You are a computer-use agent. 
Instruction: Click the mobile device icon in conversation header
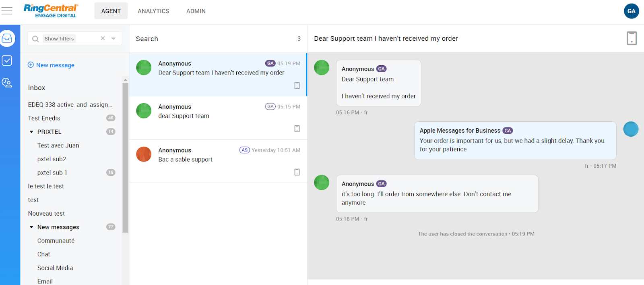pos(632,38)
